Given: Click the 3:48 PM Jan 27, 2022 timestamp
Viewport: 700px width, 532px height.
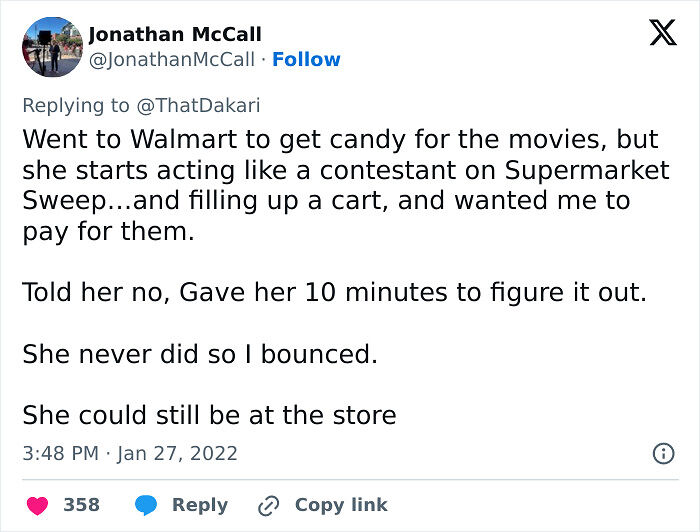Looking at the screenshot, I should pyautogui.click(x=130, y=453).
